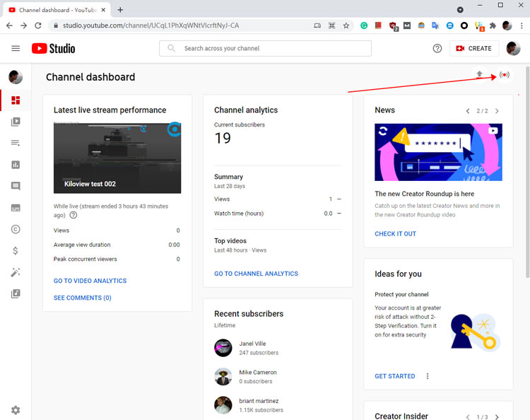Viewport: 530px width, 420px height.
Task: Open account avatar in top right
Action: pyautogui.click(x=513, y=48)
